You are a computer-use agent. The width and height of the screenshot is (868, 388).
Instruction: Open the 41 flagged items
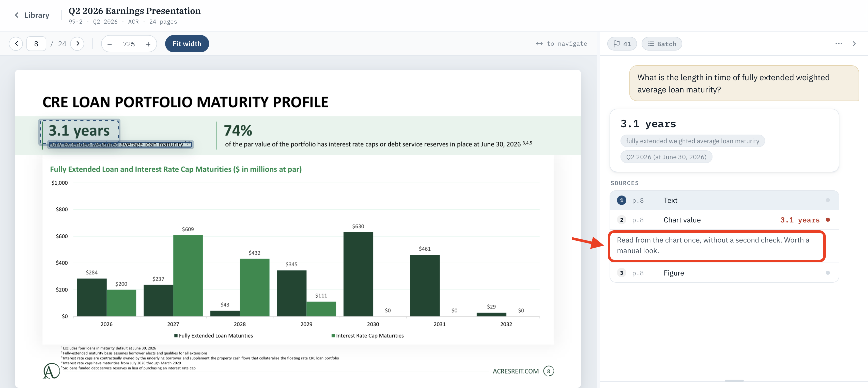pos(622,44)
